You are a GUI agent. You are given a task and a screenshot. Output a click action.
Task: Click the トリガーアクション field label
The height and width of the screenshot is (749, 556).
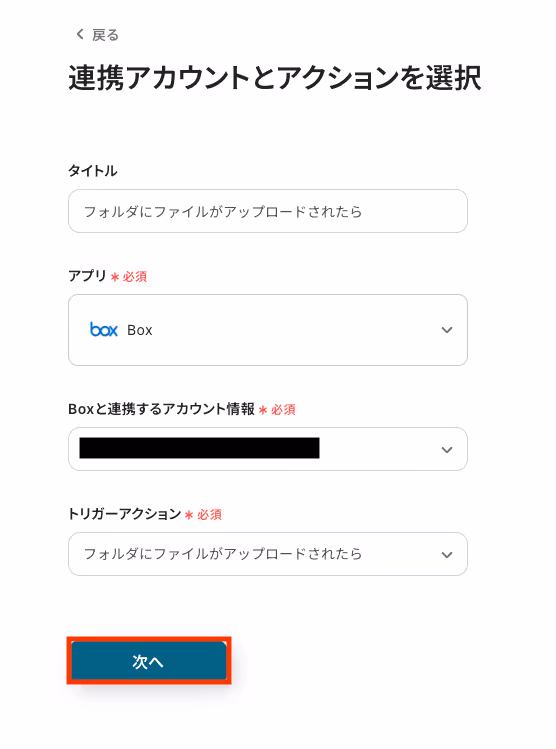[124, 514]
